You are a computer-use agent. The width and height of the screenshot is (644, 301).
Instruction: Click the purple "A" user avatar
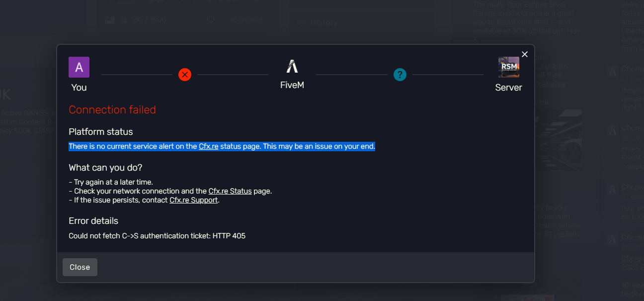[79, 67]
